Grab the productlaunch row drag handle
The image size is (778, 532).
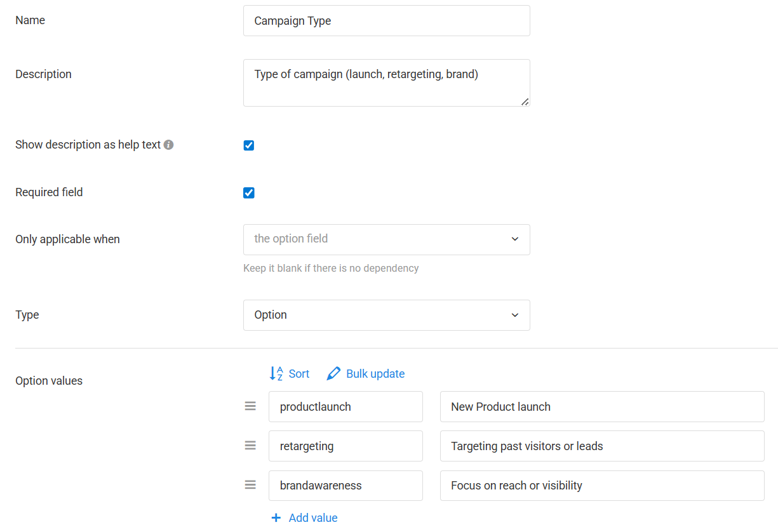250,406
